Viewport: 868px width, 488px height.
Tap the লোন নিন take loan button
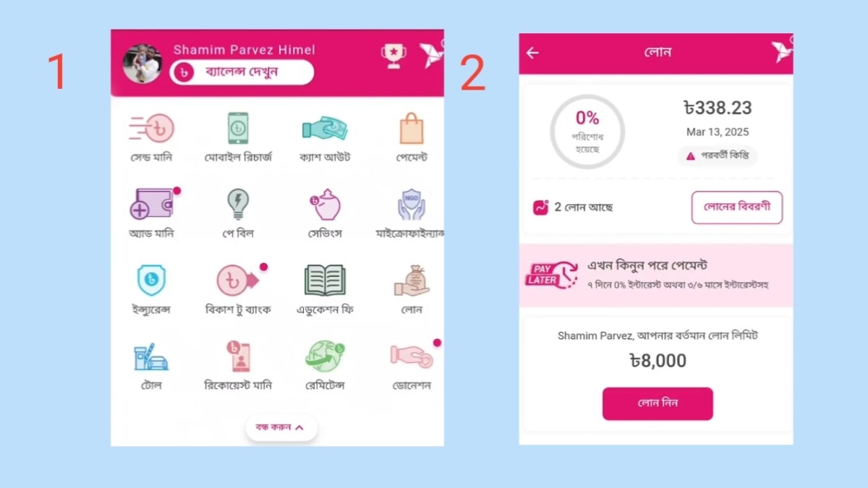point(658,403)
